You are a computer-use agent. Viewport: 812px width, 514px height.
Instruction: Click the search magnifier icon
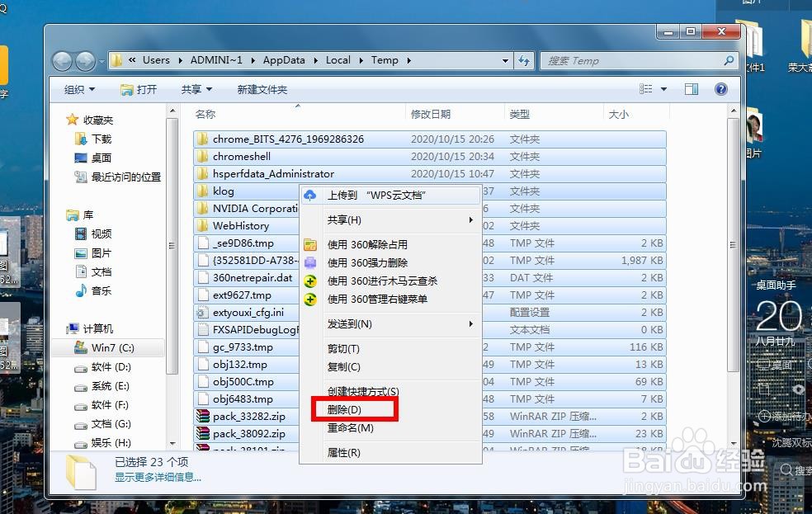point(727,60)
